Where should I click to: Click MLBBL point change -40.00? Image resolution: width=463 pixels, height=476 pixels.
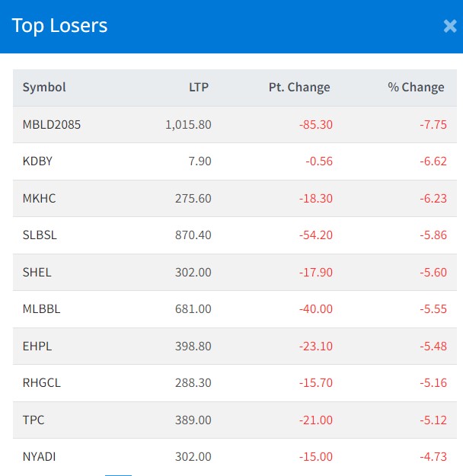tap(315, 309)
